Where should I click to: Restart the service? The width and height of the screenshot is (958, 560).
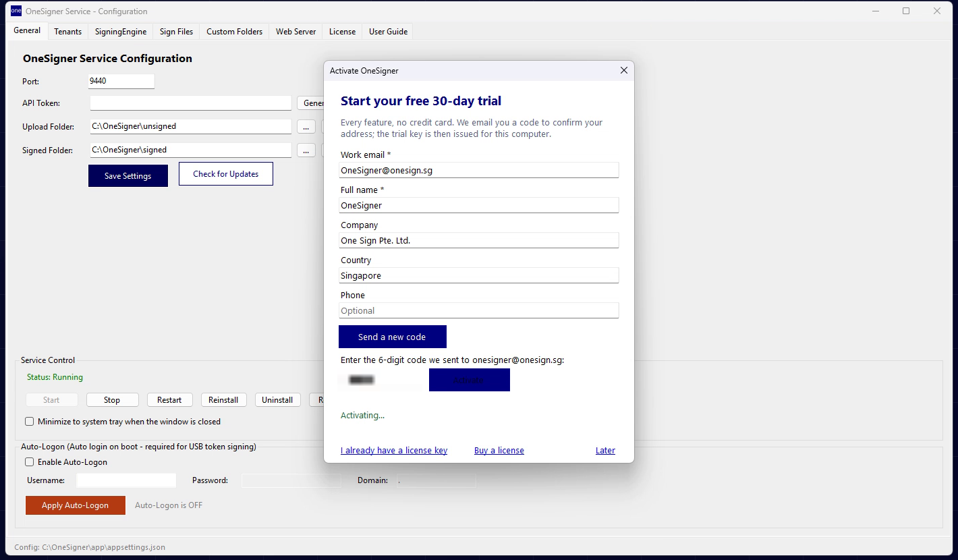[169, 400]
